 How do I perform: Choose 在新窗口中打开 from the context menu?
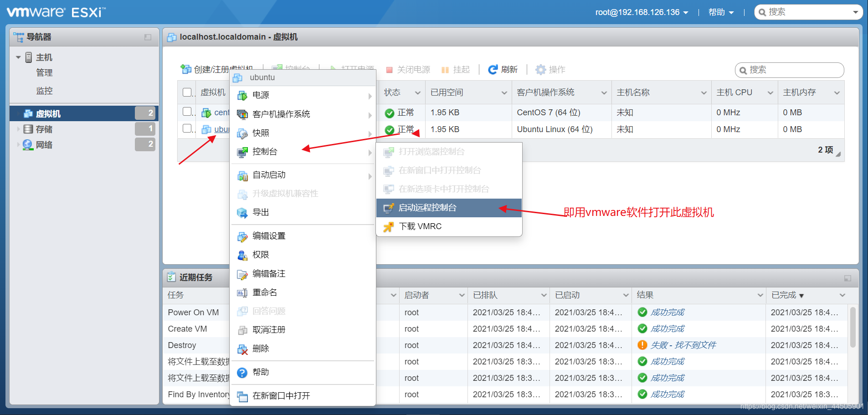(303, 396)
